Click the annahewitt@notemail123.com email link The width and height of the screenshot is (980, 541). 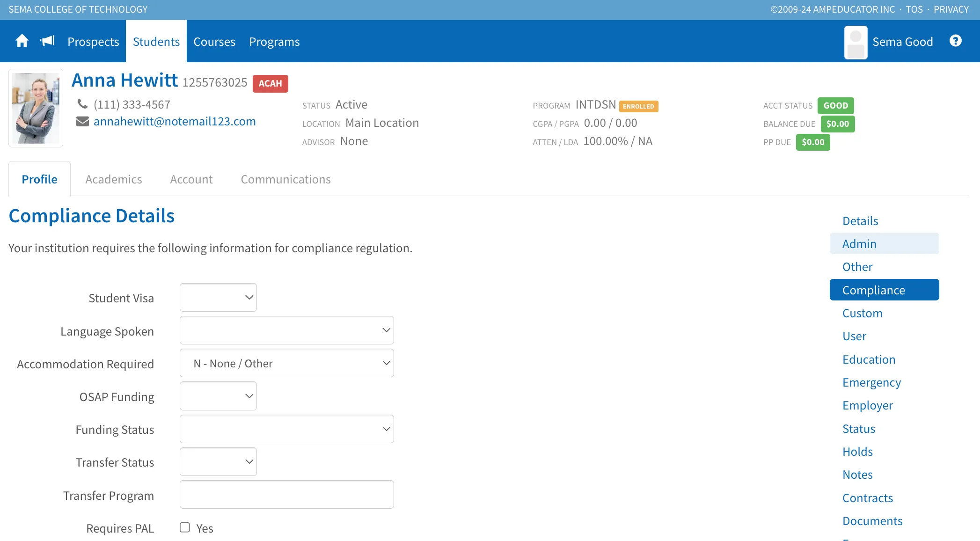(x=175, y=121)
